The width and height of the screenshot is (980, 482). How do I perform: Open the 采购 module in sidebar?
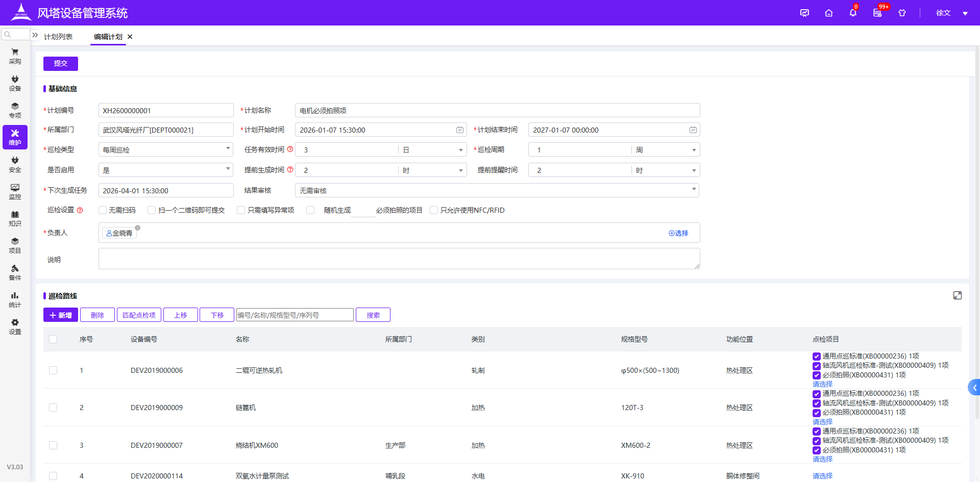15,56
